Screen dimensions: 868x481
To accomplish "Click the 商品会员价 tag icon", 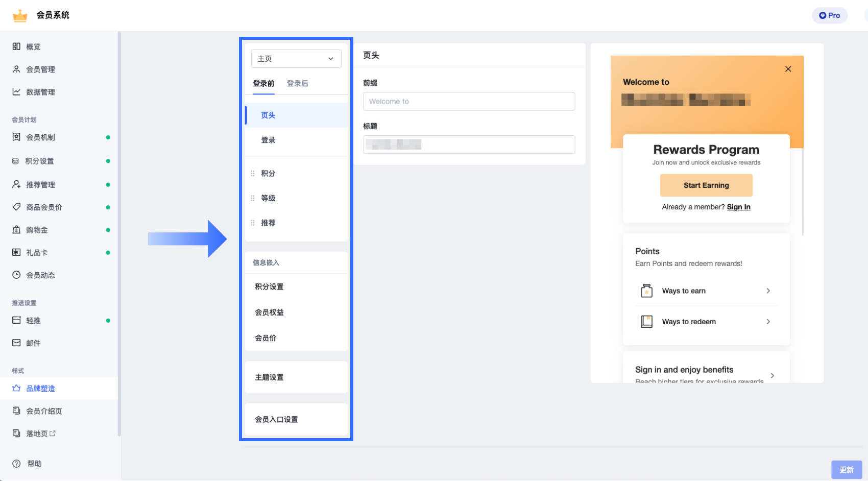I will point(16,207).
